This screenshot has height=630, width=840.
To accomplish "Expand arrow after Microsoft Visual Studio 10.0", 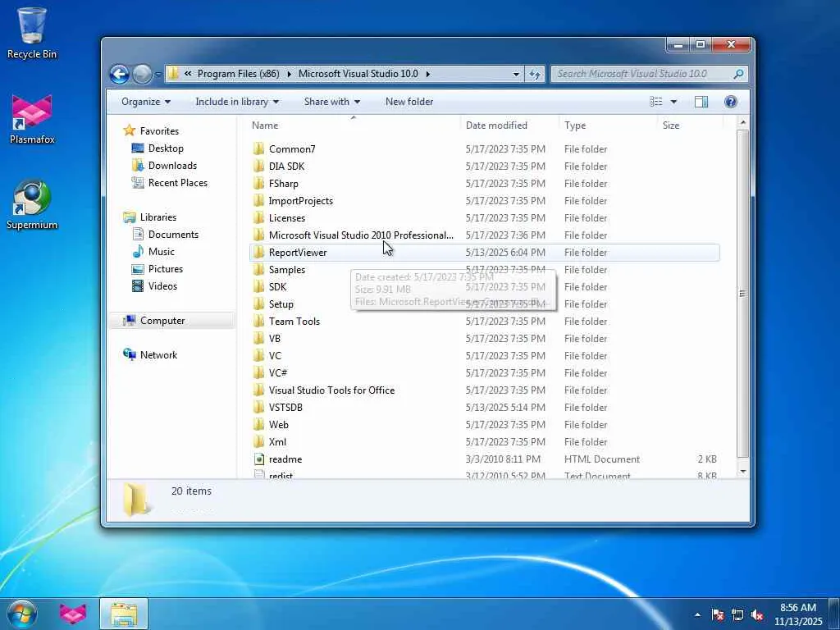I will point(428,74).
